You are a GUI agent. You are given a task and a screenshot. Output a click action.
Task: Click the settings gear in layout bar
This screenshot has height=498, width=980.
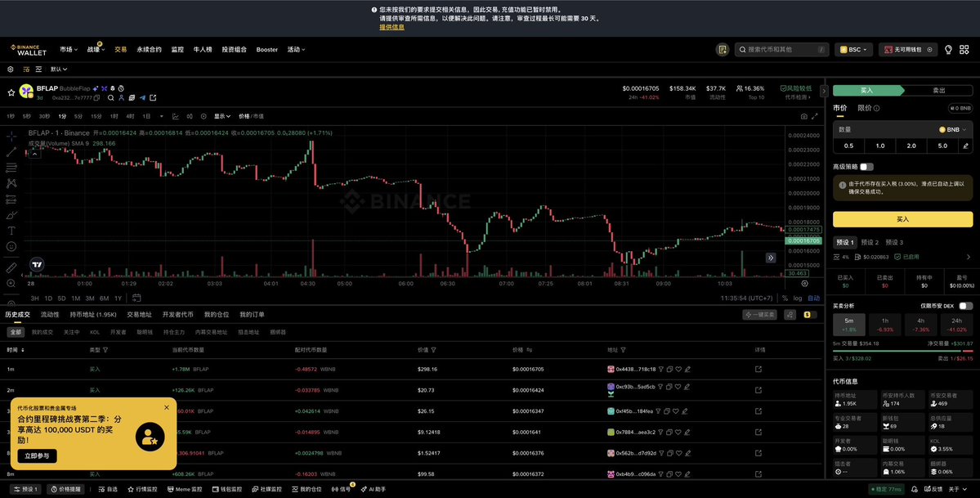click(10, 70)
